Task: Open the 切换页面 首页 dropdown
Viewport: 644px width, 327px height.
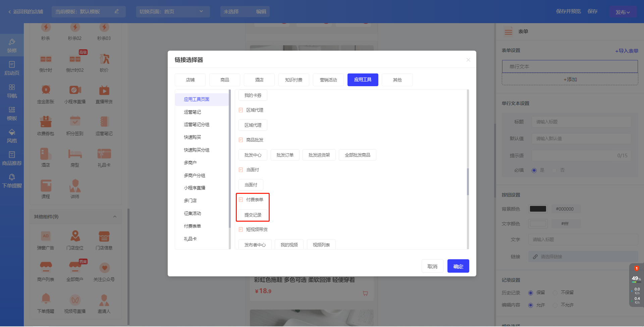Action: pos(173,11)
